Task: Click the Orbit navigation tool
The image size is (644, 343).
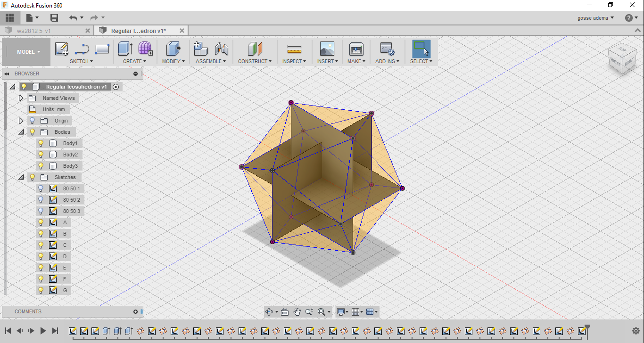Action: tap(270, 312)
